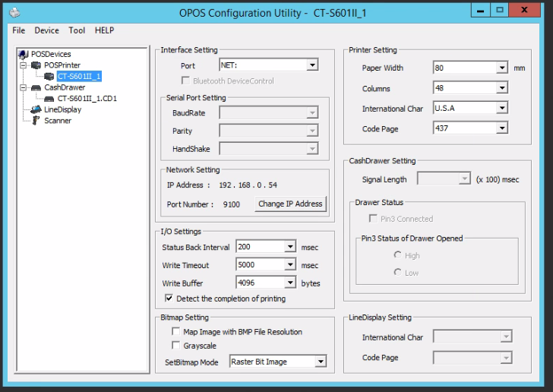Open the File menu

click(x=19, y=30)
